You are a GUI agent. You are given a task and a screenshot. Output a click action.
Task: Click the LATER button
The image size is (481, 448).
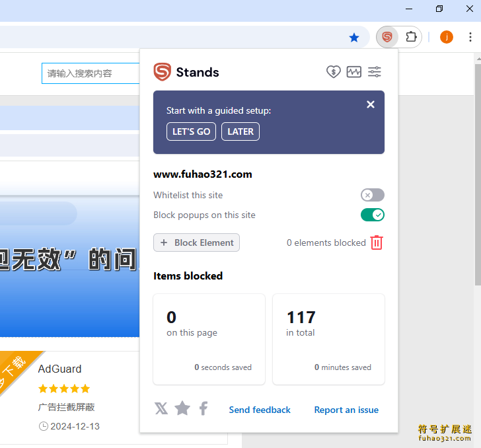240,131
